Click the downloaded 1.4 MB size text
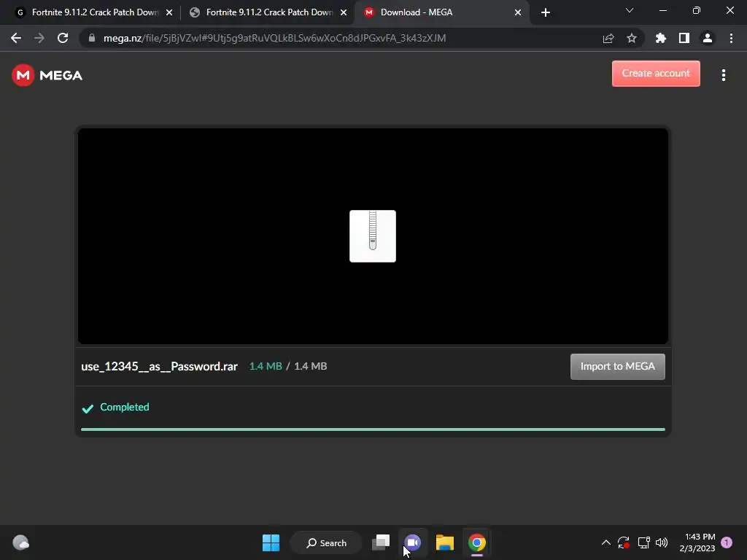This screenshot has height=560, width=747. point(266,366)
